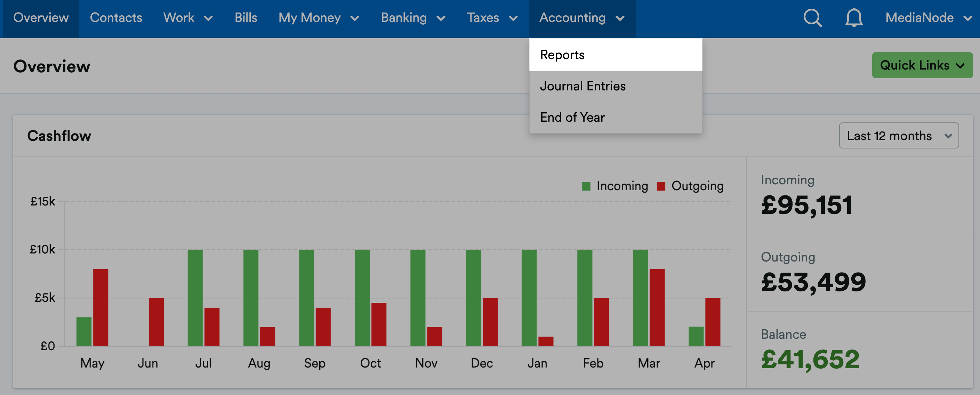
Task: Toggle the Outgoing legend red square
Action: (661, 186)
